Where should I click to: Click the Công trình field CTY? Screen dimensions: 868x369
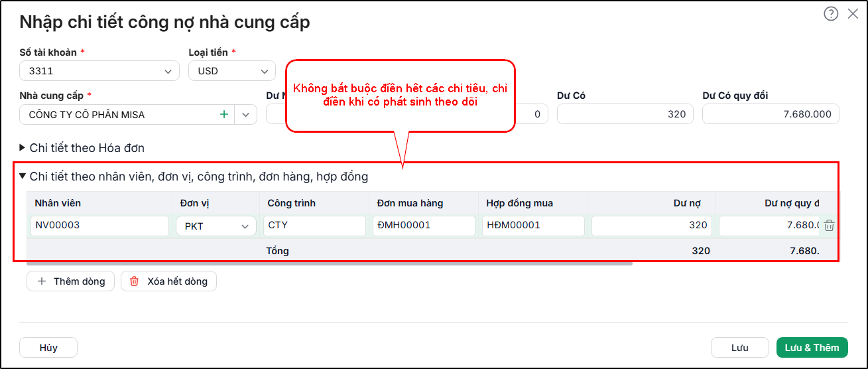(314, 226)
